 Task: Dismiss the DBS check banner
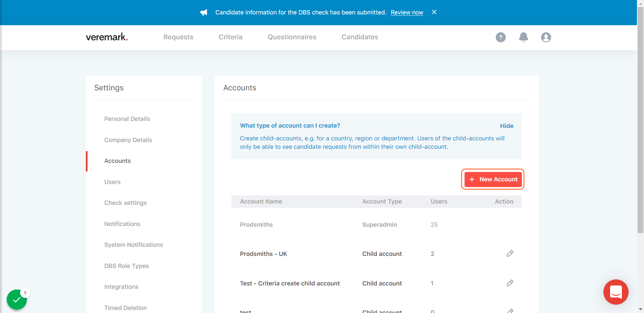coord(434,12)
